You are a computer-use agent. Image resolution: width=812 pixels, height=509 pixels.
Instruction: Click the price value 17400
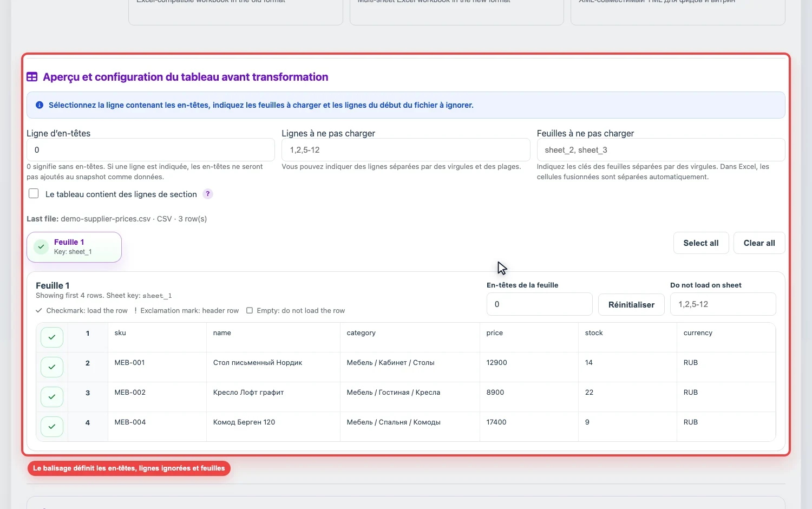[x=496, y=422]
